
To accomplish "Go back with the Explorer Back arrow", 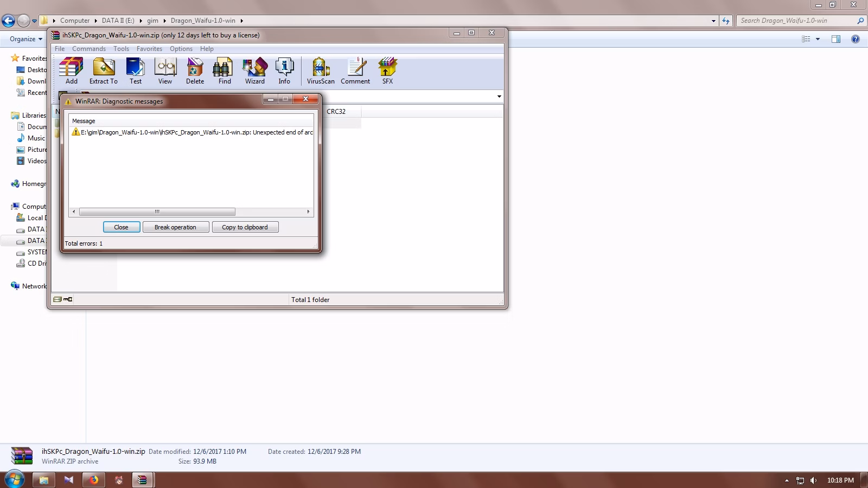I will (8, 21).
